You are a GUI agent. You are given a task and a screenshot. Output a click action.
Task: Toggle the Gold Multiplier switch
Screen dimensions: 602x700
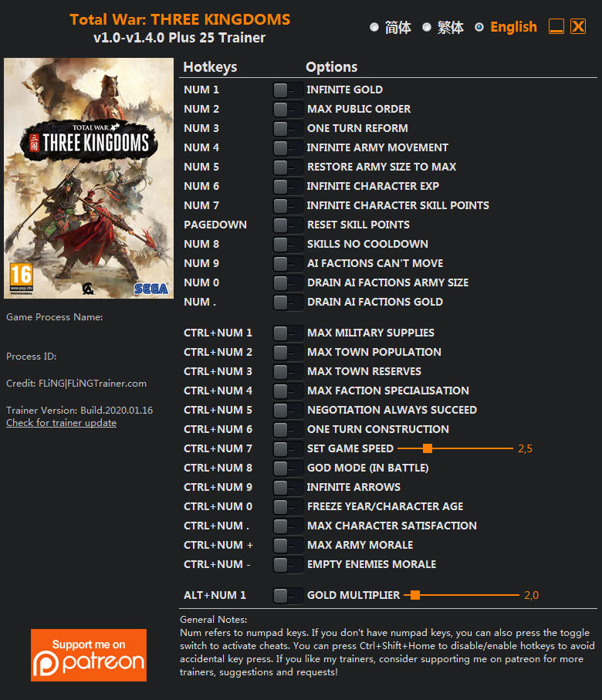pos(288,595)
